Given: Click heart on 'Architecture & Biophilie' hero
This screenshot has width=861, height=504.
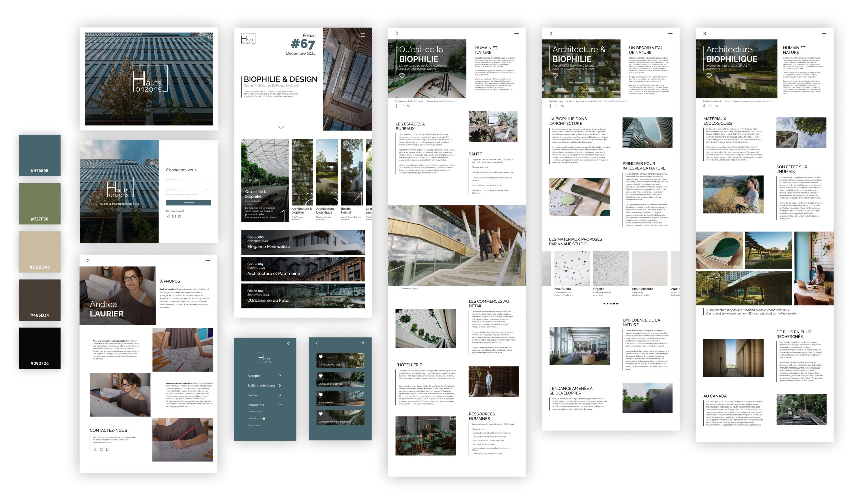Looking at the screenshot, I should point(555,75).
